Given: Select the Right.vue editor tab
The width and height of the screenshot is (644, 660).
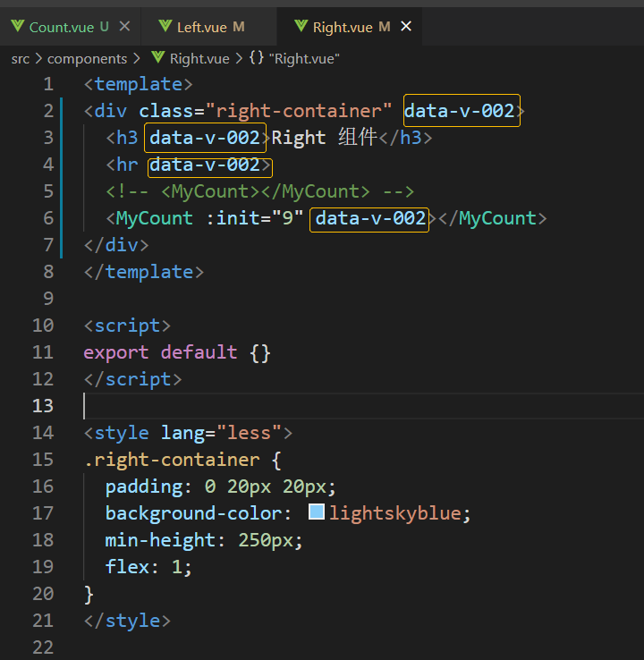Looking at the screenshot, I should [342, 27].
